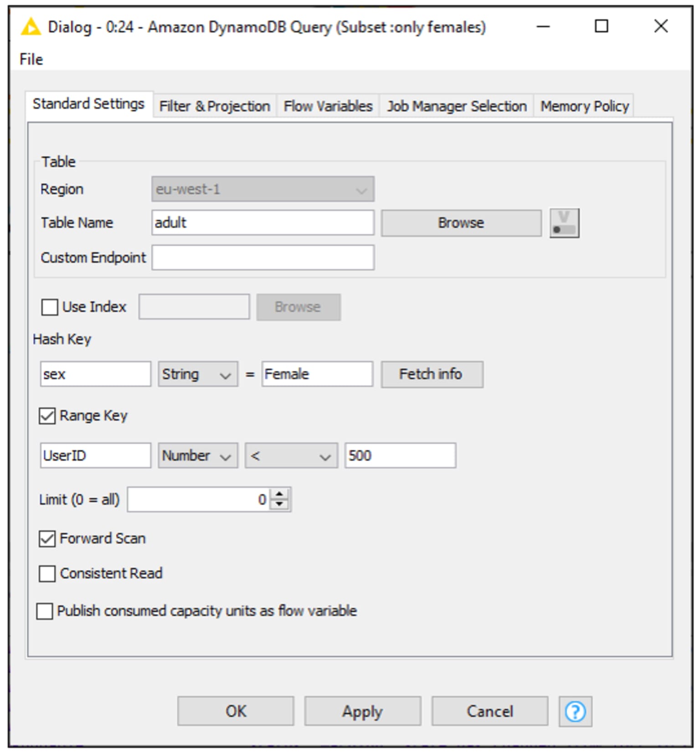Open the range key comparison operator dropdown
700x753 pixels.
click(291, 455)
